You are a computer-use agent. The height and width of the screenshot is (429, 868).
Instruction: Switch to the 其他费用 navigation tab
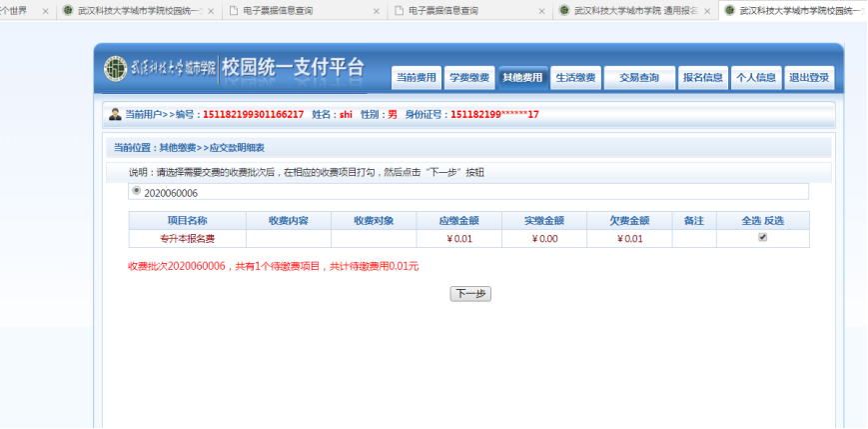point(522,78)
